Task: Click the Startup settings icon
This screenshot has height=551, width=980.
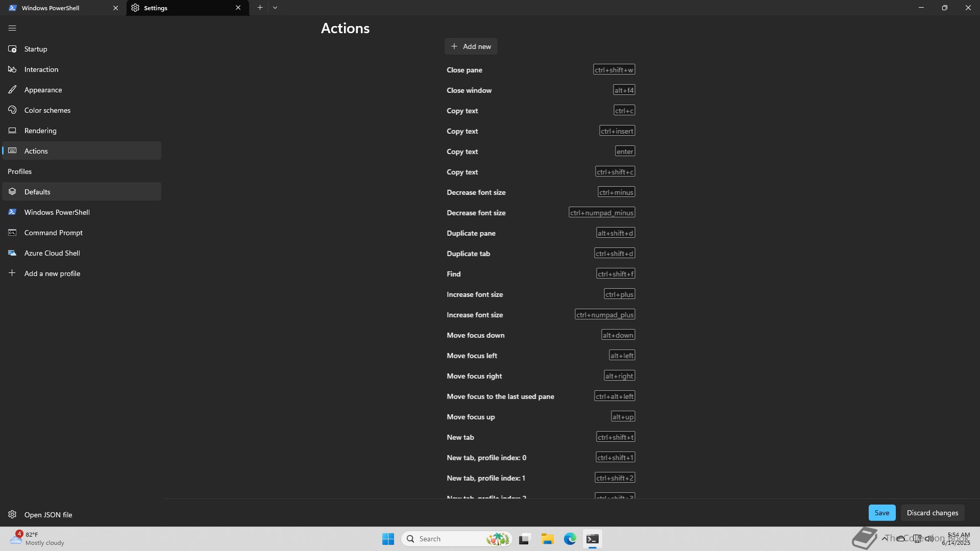Action: click(12, 49)
